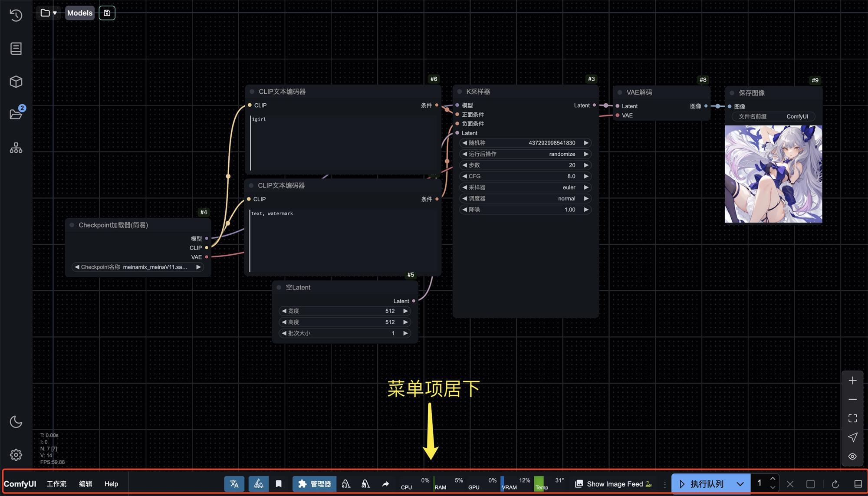Open the folder dropdown at top left

(48, 13)
